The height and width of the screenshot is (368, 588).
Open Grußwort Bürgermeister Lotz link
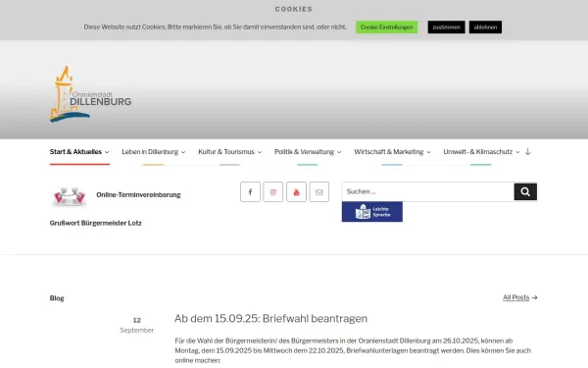pos(96,223)
